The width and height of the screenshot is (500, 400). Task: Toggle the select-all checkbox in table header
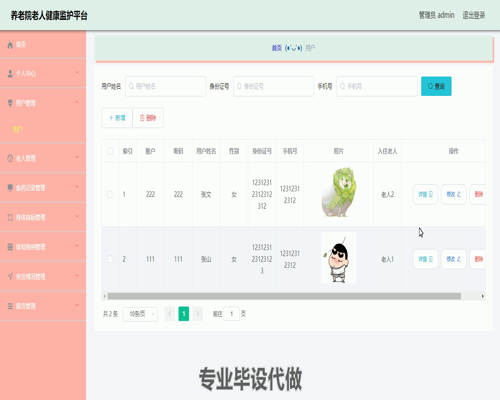(110, 151)
